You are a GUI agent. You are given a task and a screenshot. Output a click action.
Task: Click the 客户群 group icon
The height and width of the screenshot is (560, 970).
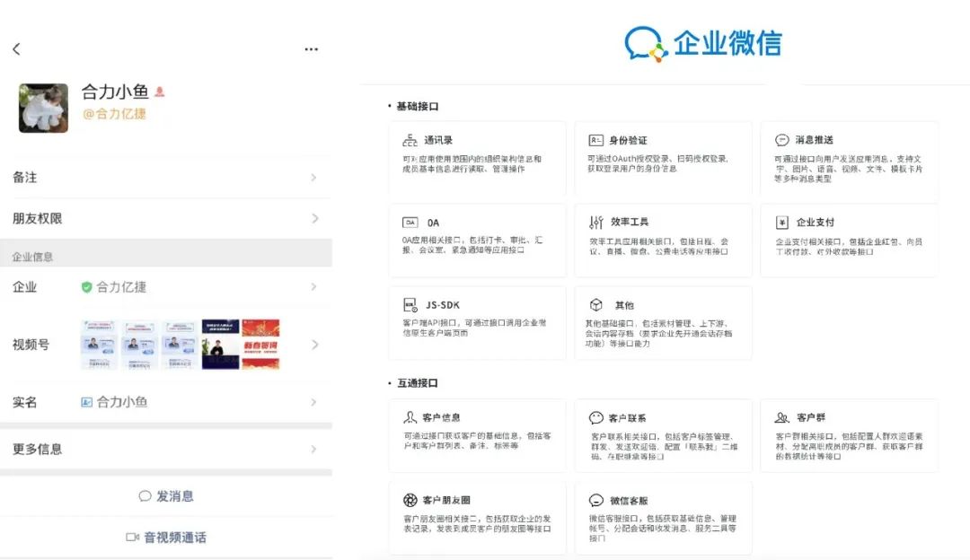click(782, 418)
